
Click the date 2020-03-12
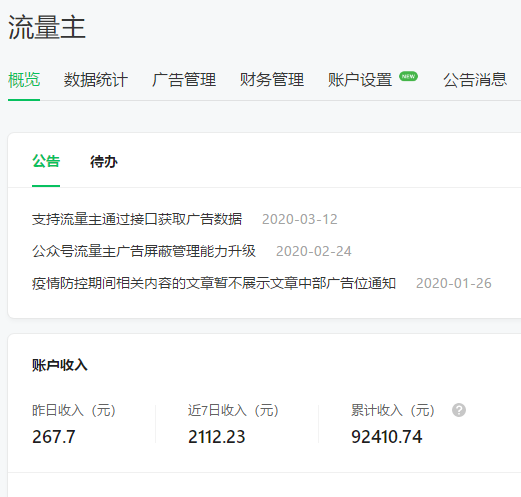[x=300, y=219]
